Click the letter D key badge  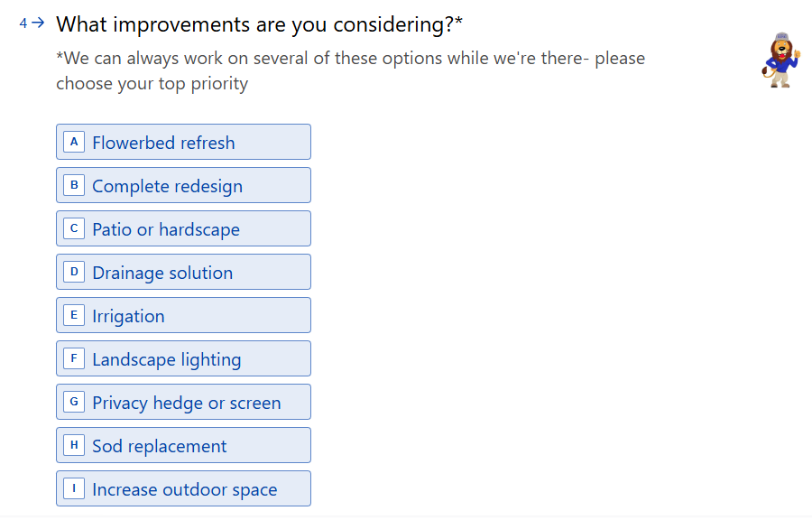pos(75,272)
